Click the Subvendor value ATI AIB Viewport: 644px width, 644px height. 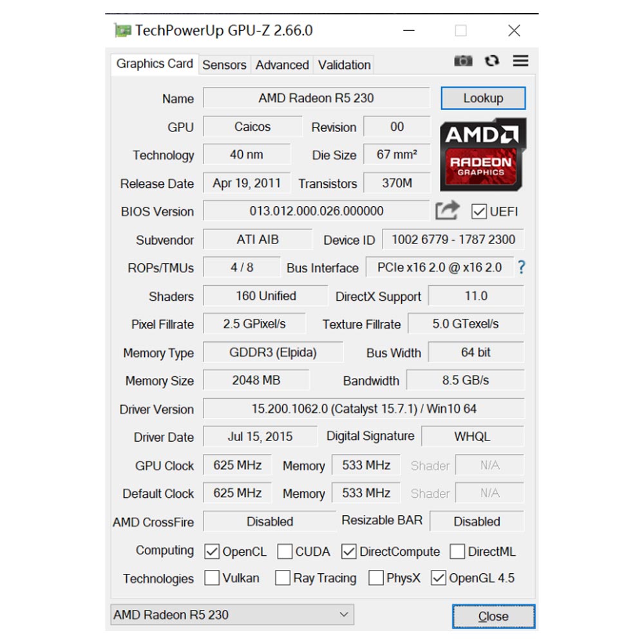pos(258,239)
